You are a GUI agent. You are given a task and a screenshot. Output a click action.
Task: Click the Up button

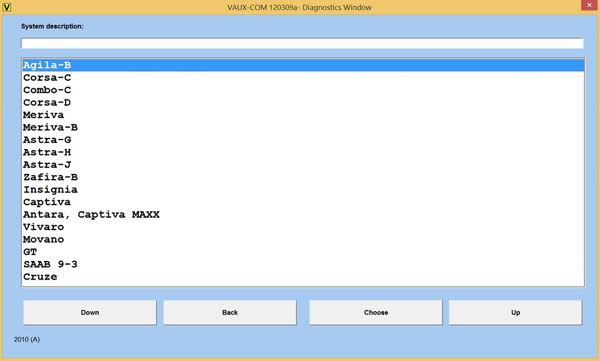click(515, 312)
